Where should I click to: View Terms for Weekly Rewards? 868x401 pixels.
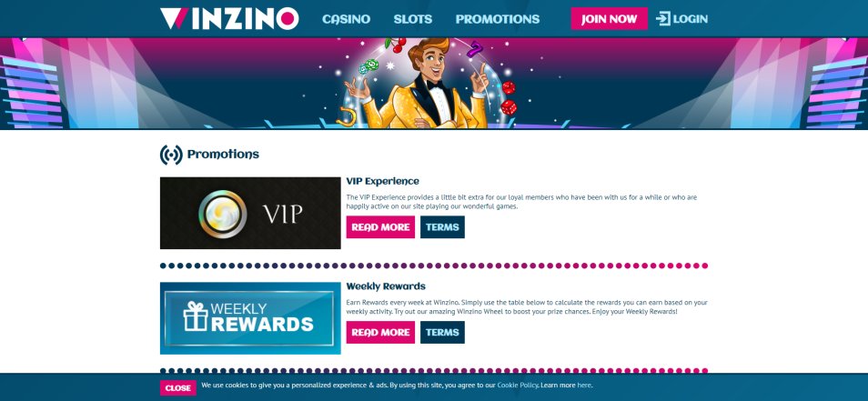click(442, 333)
